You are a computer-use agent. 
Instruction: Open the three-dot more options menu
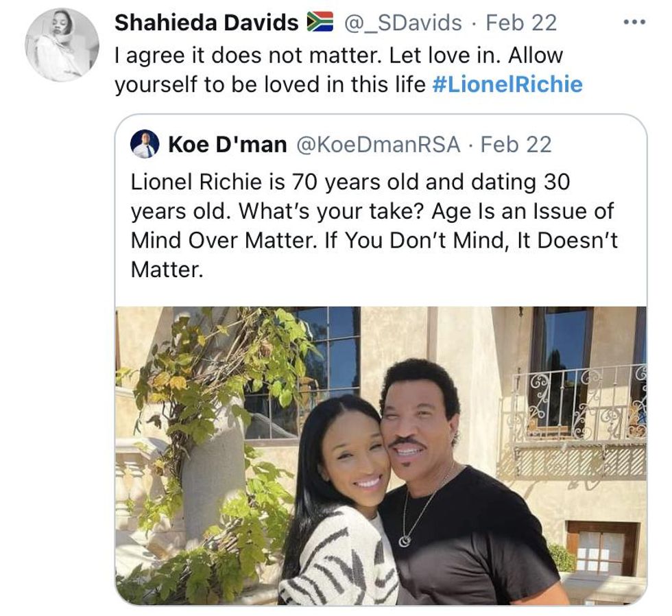coord(634,23)
